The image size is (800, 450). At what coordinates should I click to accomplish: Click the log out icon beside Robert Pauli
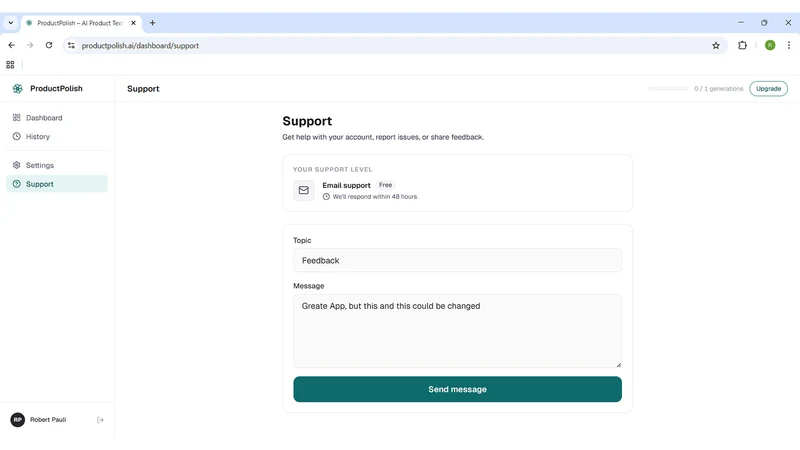pos(100,420)
